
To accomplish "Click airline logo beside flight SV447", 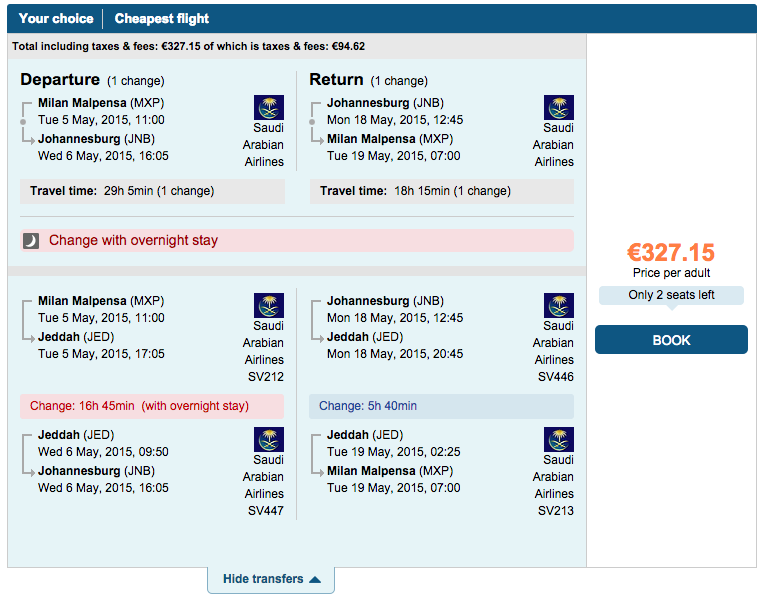I will coord(268,439).
